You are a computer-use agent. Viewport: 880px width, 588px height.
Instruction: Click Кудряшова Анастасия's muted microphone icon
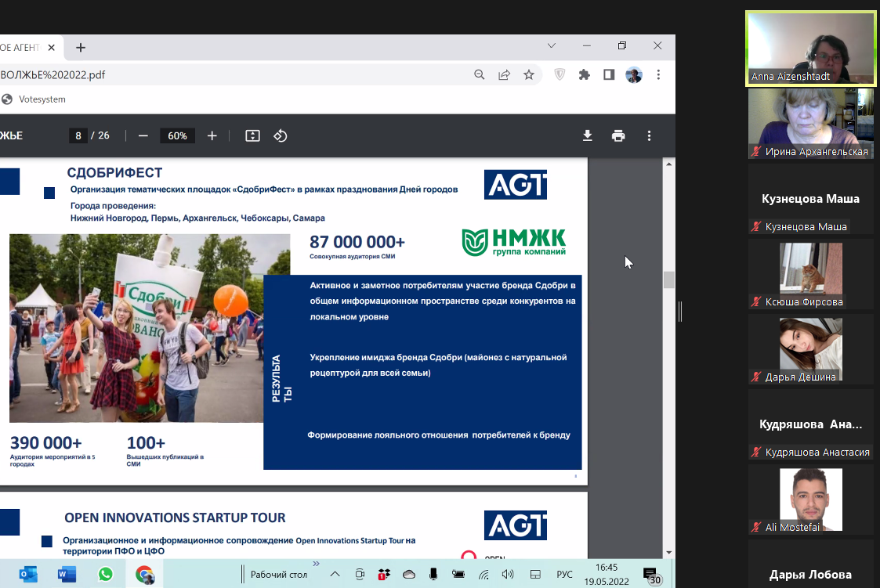(x=756, y=452)
